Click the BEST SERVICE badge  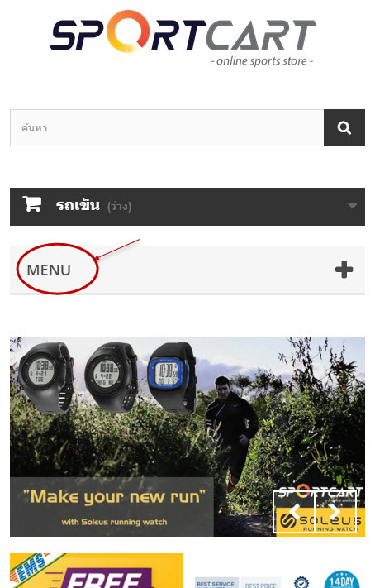(x=216, y=583)
